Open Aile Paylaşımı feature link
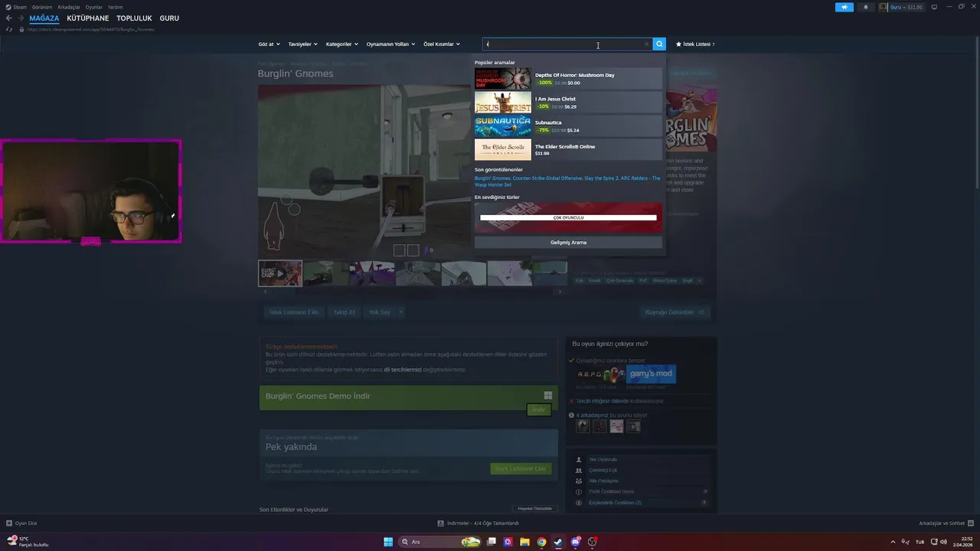The image size is (980, 551). pos(603,481)
